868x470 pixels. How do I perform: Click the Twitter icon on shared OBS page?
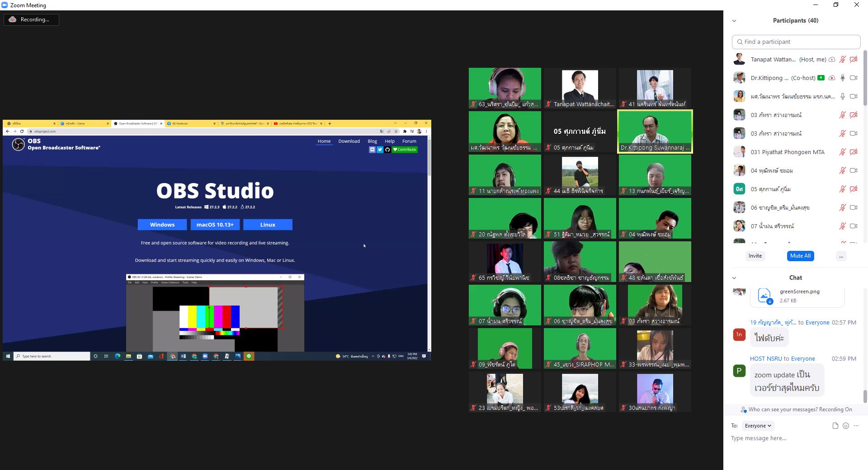point(380,150)
